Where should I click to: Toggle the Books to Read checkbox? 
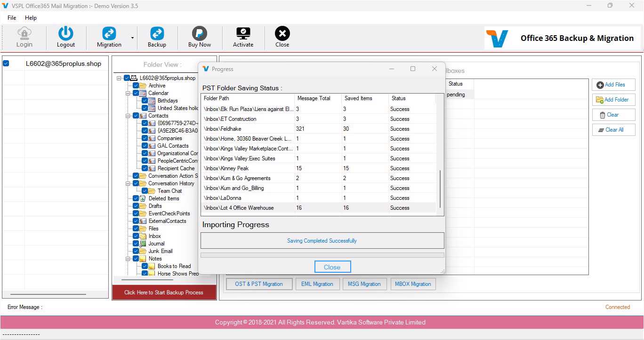click(x=145, y=266)
